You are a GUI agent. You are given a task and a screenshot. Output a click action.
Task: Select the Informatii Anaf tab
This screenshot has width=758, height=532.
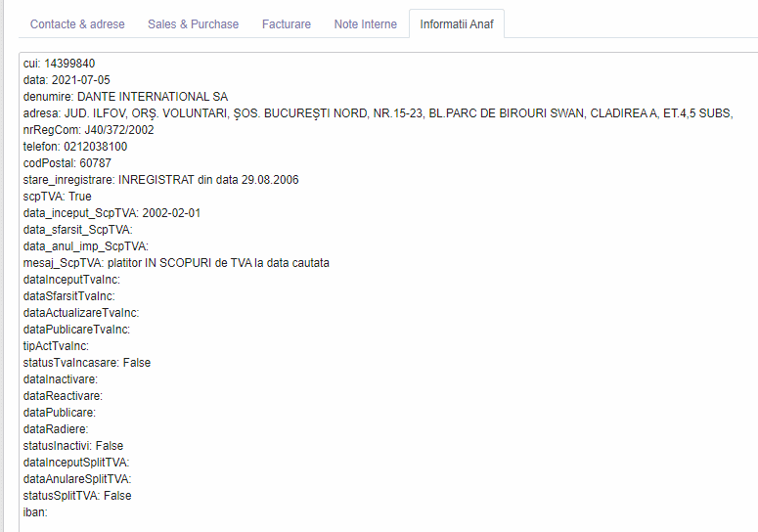[457, 24]
